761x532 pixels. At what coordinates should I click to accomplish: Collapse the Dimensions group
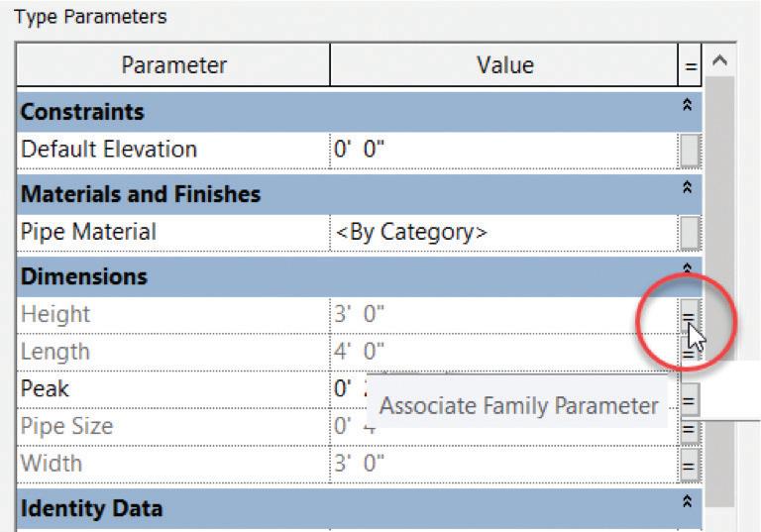point(688,268)
